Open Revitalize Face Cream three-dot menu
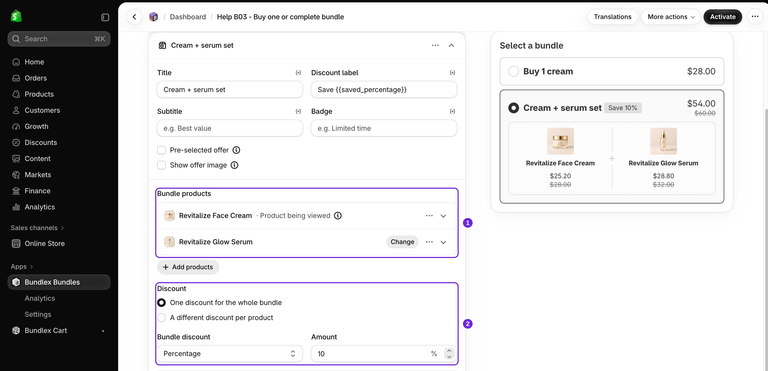The height and width of the screenshot is (371, 768). tap(429, 216)
